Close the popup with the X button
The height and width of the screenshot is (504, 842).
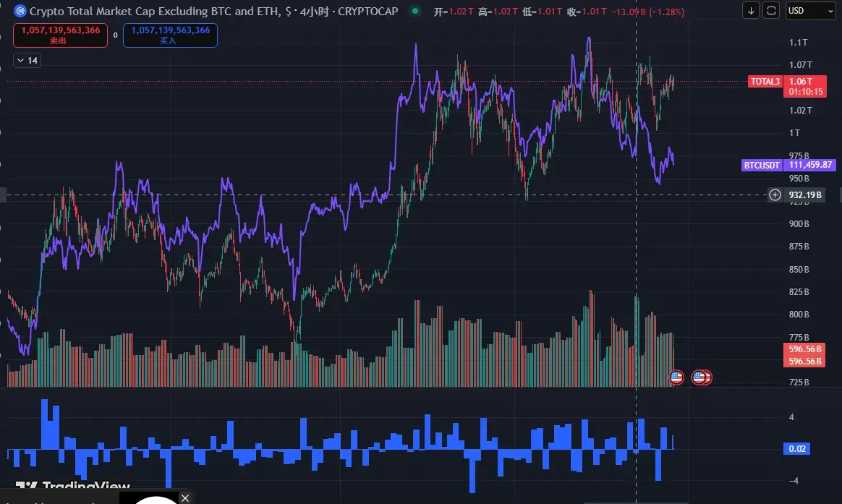185,497
